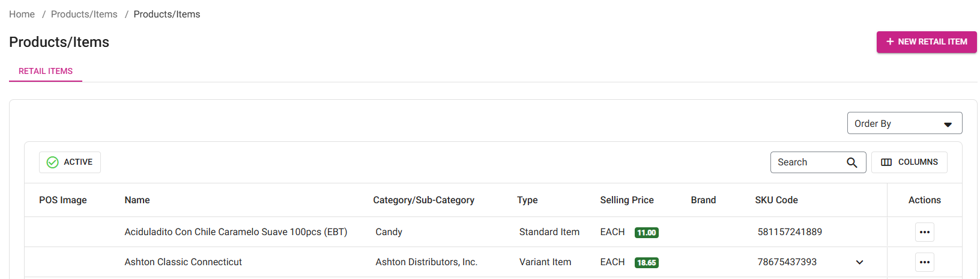The image size is (980, 279).
Task: Open actions menu for Aciduladito candy item
Action: click(x=924, y=232)
